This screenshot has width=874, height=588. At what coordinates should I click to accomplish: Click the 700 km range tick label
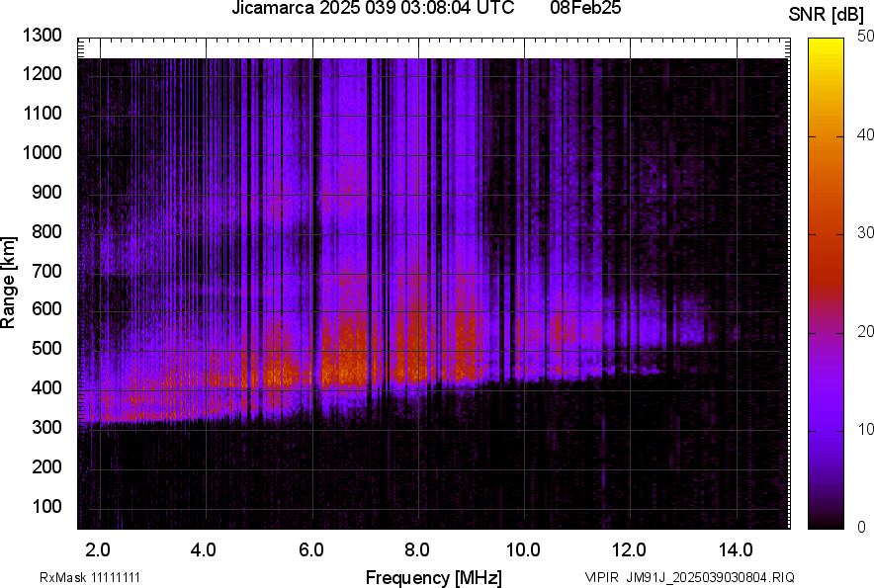tap(45, 271)
